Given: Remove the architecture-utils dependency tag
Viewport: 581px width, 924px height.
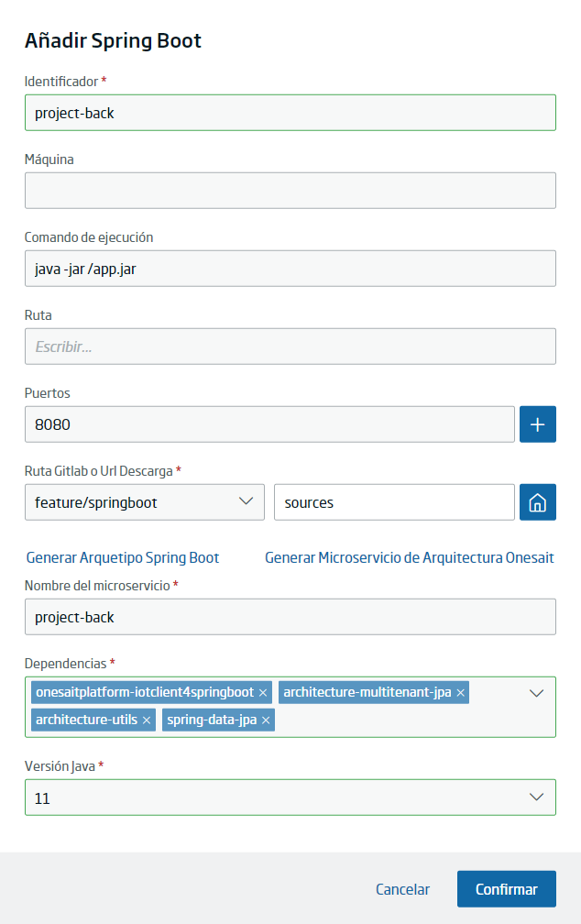Looking at the screenshot, I should click(x=147, y=720).
